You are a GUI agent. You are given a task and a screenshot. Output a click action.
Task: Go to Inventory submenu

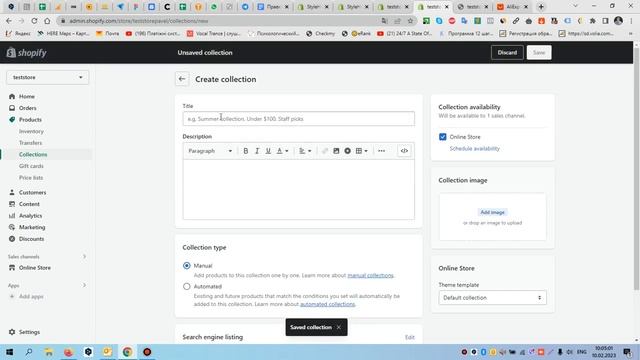click(x=31, y=131)
